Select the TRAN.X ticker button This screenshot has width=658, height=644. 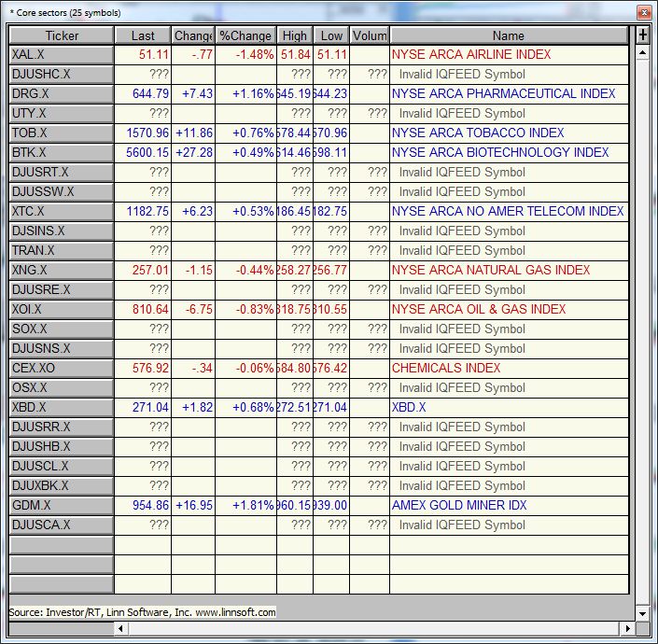click(x=62, y=250)
